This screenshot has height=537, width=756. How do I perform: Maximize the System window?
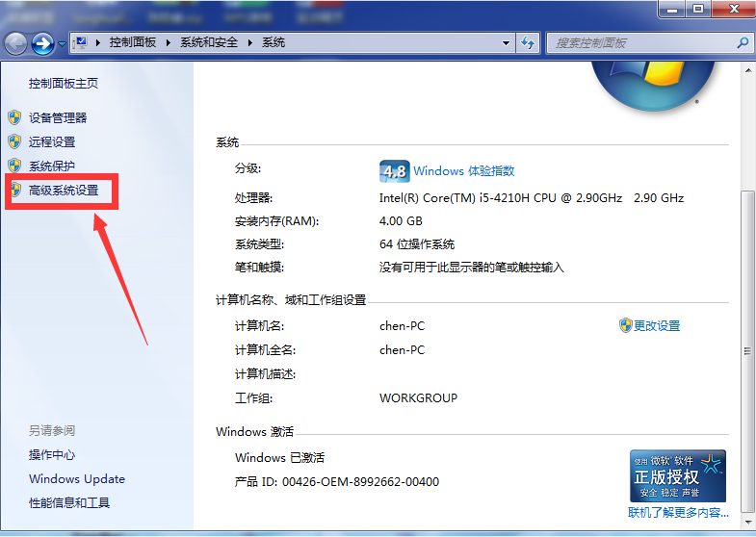coord(698,9)
